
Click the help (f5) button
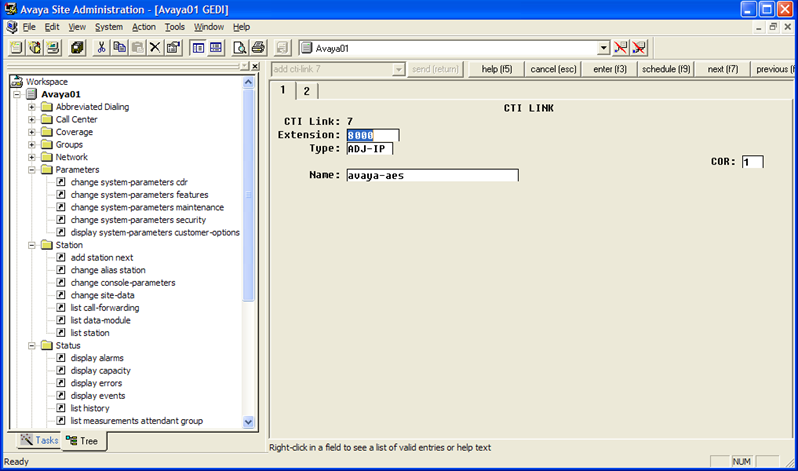point(497,69)
